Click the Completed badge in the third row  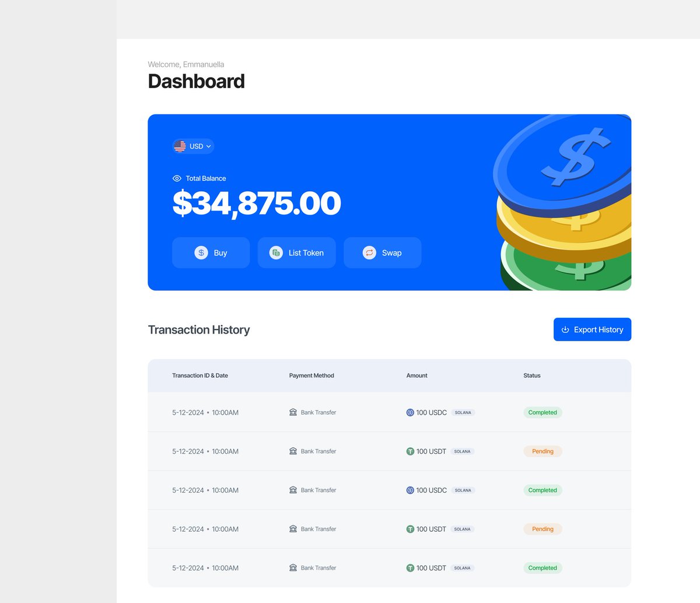(x=542, y=490)
